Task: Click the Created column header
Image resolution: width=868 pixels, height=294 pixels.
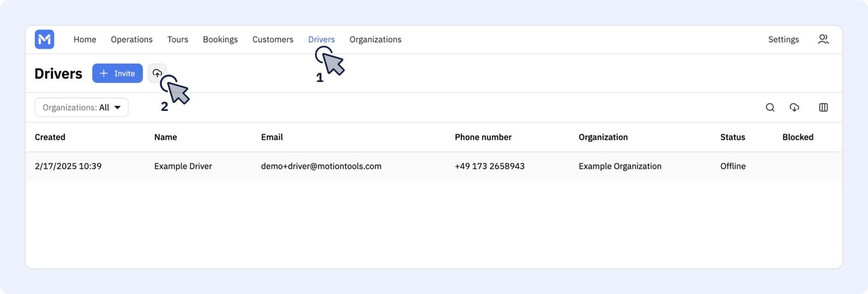Action: click(50, 137)
